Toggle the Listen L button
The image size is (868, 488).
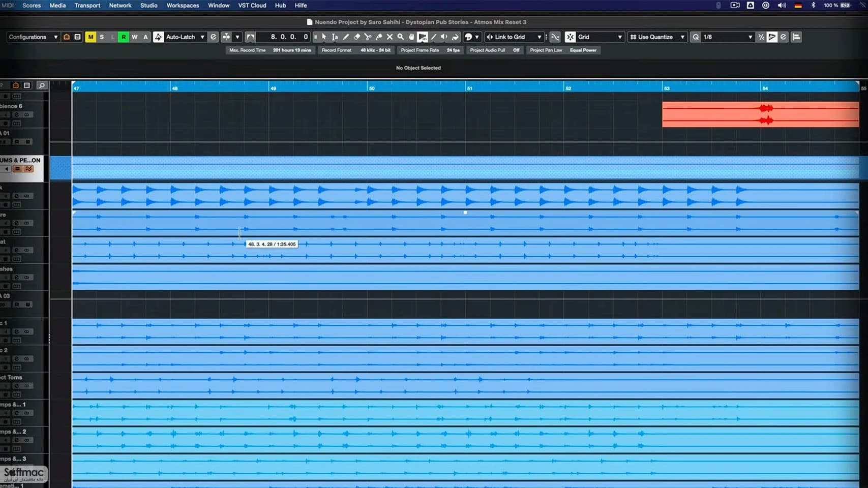coord(112,37)
